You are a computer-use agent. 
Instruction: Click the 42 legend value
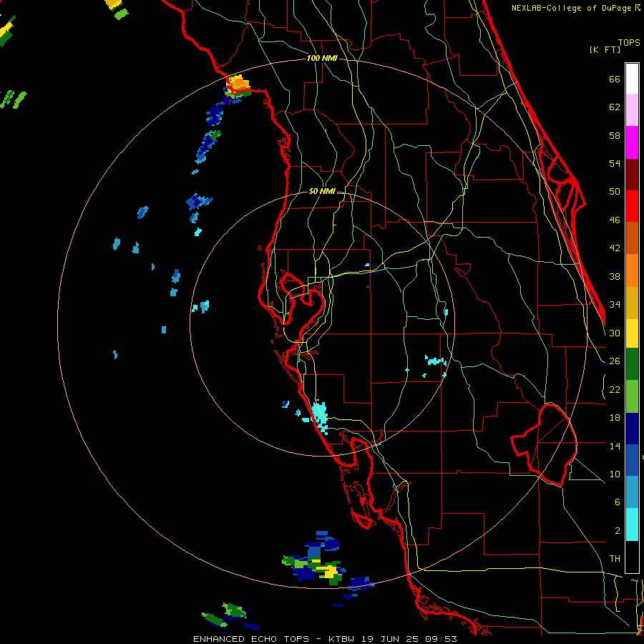pyautogui.click(x=615, y=248)
